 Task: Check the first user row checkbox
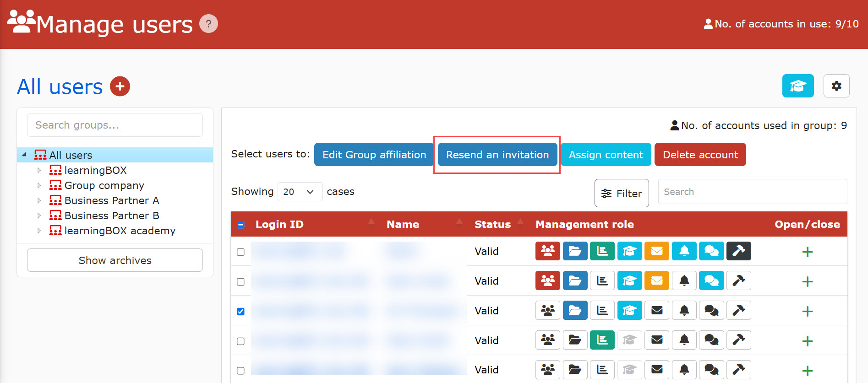click(240, 252)
